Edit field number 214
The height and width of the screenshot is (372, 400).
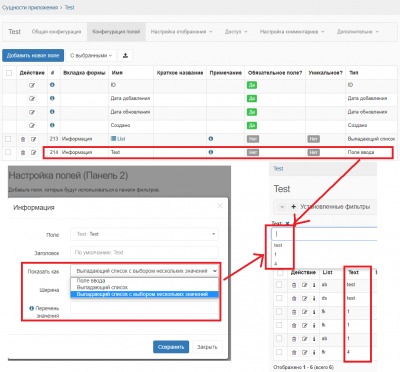click(33, 153)
